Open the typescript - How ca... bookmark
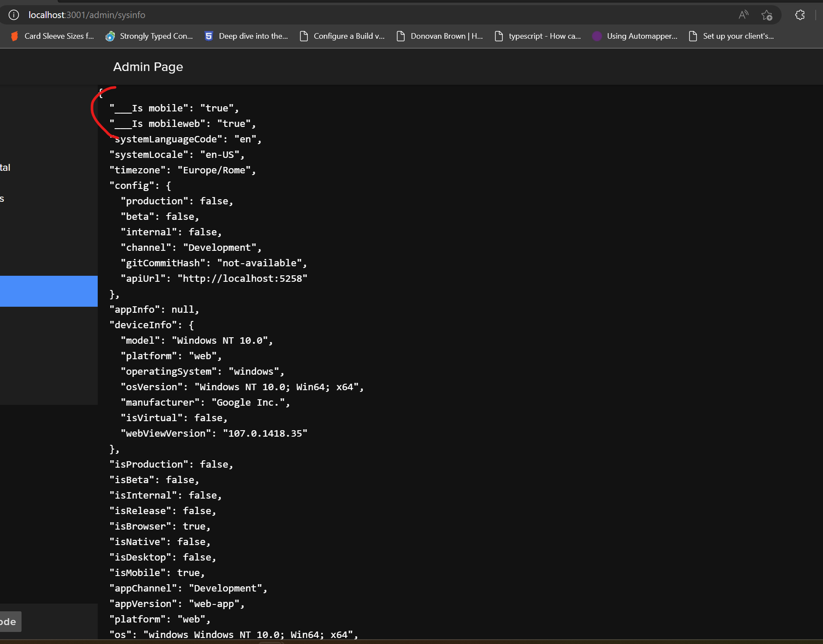Screen dimensions: 823x644 (x=538, y=36)
